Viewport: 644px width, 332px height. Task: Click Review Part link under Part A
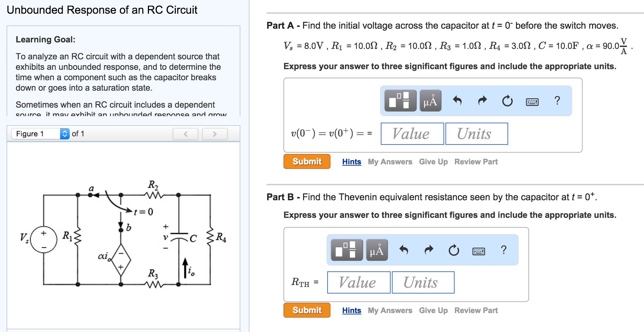(476, 162)
